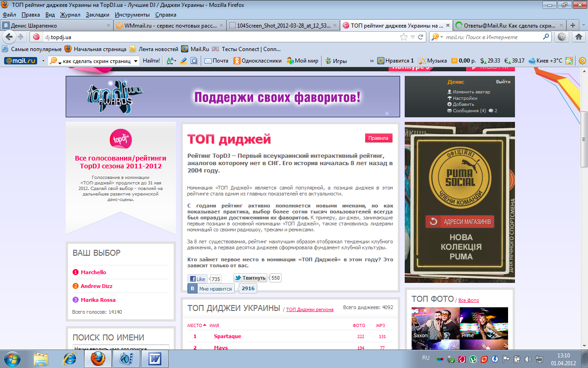Switch to the Ответы@Mail.Ru tab

click(x=509, y=25)
